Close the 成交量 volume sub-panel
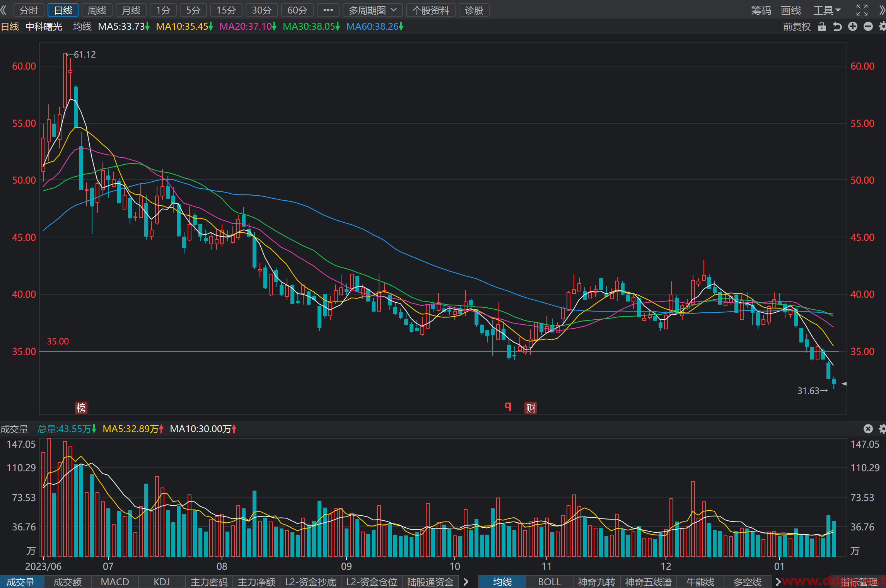Image resolution: width=886 pixels, height=588 pixels. point(868,429)
